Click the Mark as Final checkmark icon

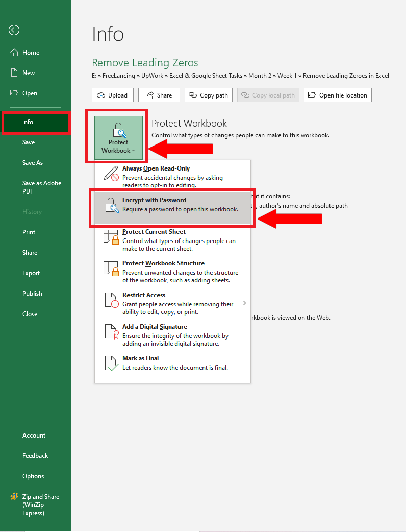[x=111, y=364]
